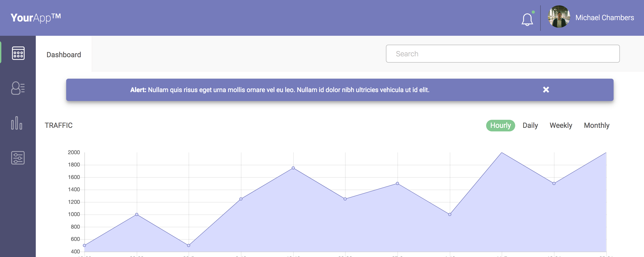644x257 pixels.
Task: Open the dashboard grid sidebar icon
Action: coord(18,53)
